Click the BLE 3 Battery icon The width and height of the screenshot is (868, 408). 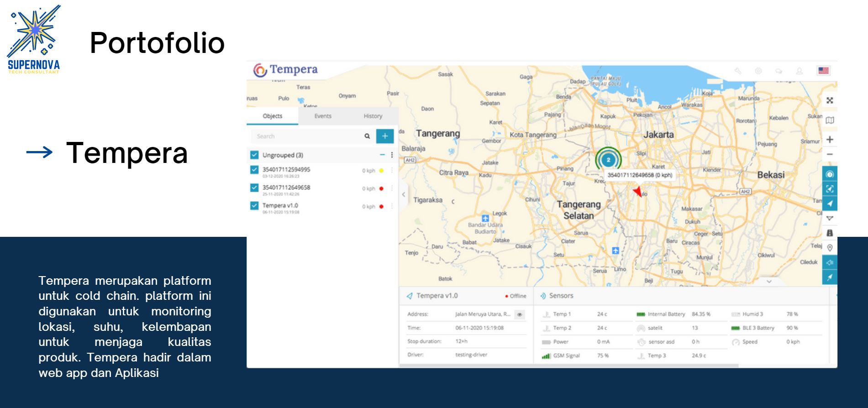(736, 328)
